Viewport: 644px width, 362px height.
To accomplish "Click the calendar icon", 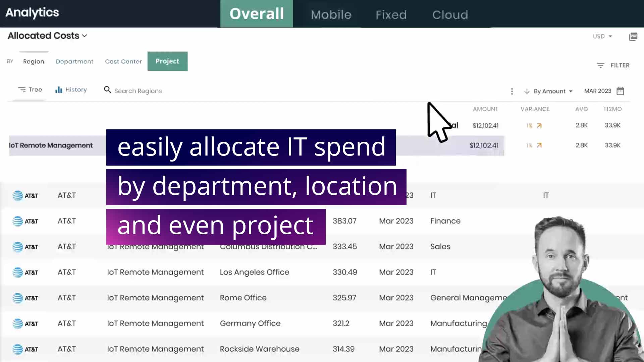I will [x=621, y=91].
